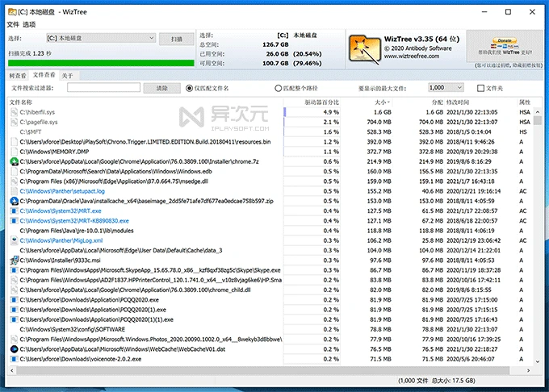The height and width of the screenshot is (392, 549).
Task: Click the WebCacheV01.dat file icon
Action: [x=14, y=349]
